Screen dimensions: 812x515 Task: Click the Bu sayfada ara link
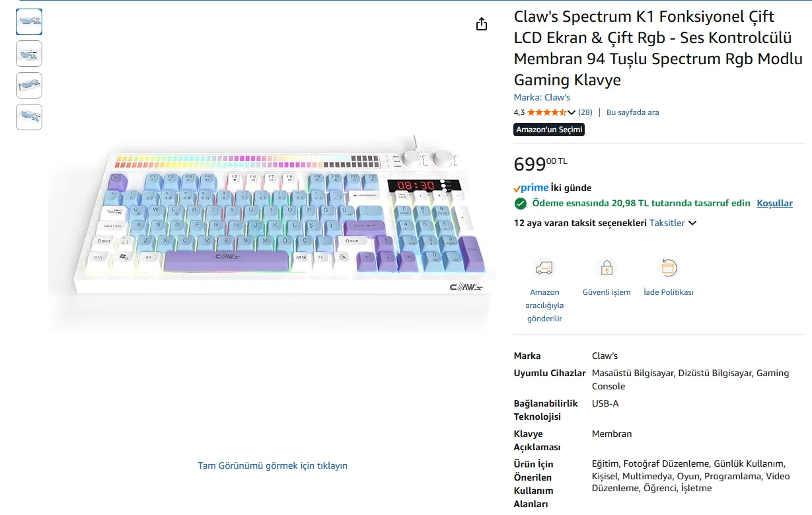632,112
